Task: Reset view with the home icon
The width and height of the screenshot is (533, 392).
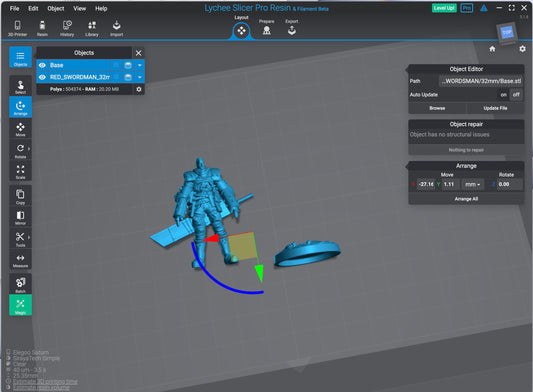Action: tap(492, 49)
